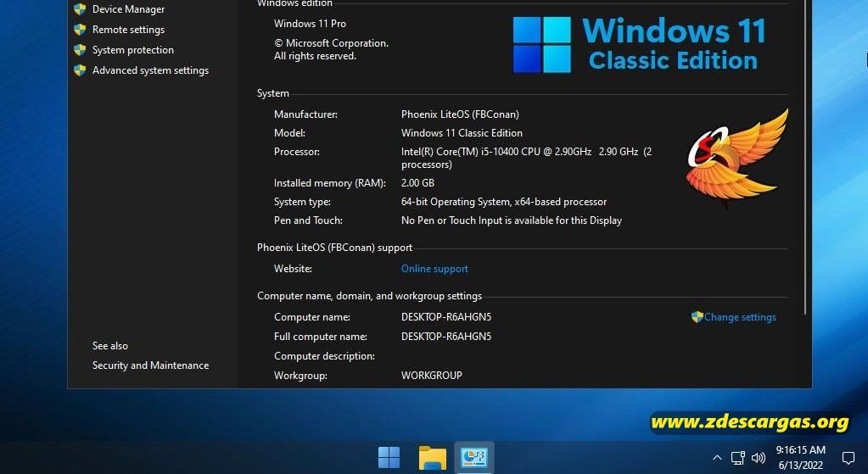The image size is (868, 474).
Task: Click the No Pen or Touch Input text
Action: [x=512, y=220]
